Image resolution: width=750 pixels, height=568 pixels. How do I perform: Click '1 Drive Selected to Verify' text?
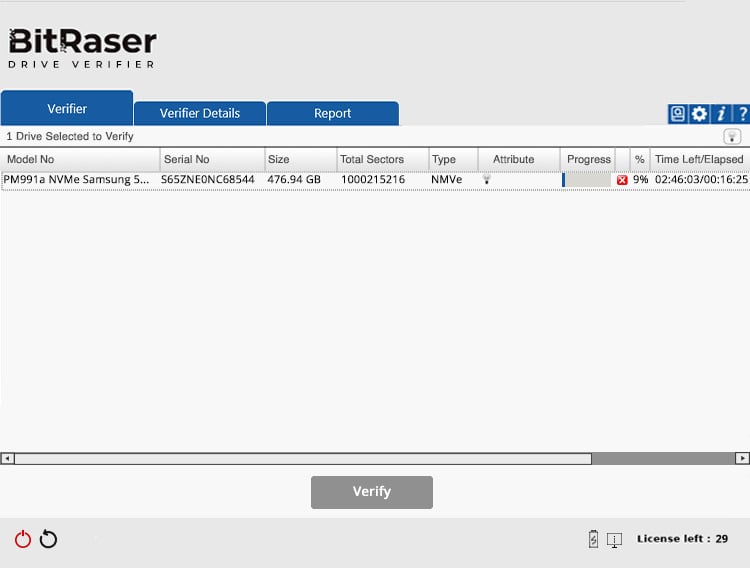tap(70, 136)
